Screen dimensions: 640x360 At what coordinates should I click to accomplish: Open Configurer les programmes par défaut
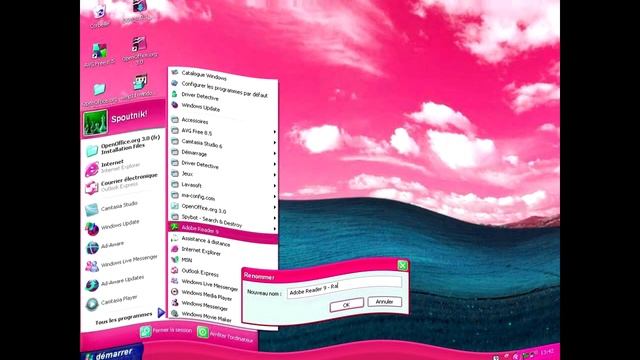pos(223,89)
